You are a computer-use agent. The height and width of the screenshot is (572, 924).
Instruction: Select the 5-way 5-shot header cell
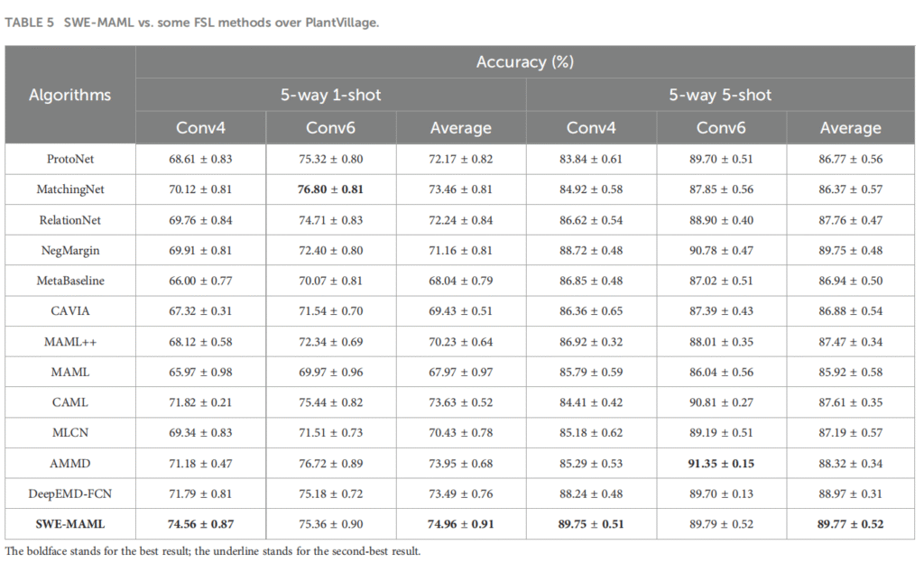pyautogui.click(x=720, y=95)
